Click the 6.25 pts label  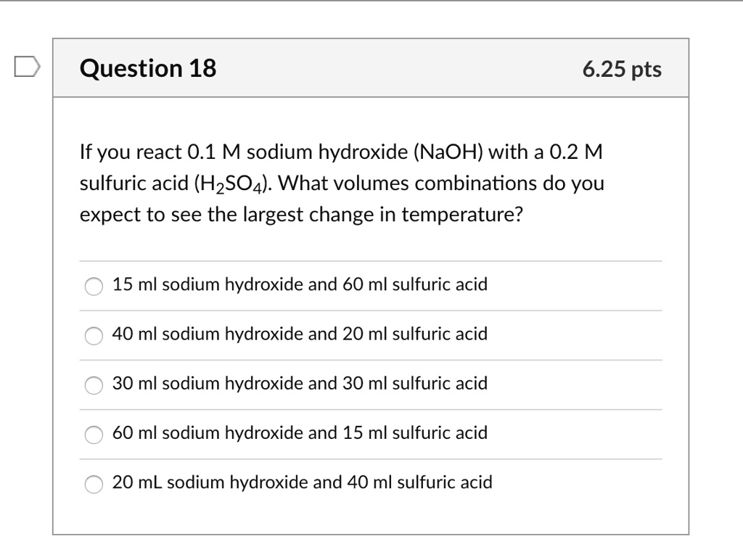(x=622, y=69)
